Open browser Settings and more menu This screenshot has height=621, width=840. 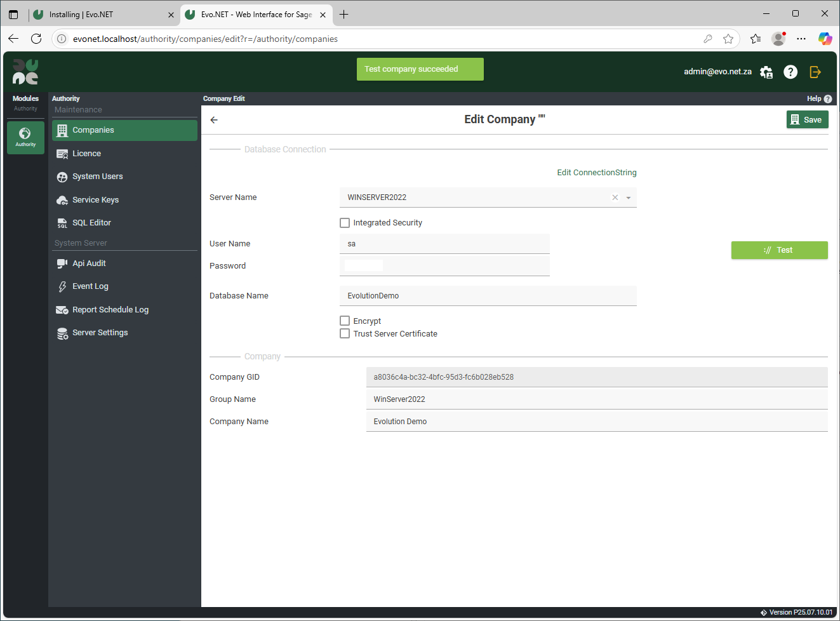801,39
